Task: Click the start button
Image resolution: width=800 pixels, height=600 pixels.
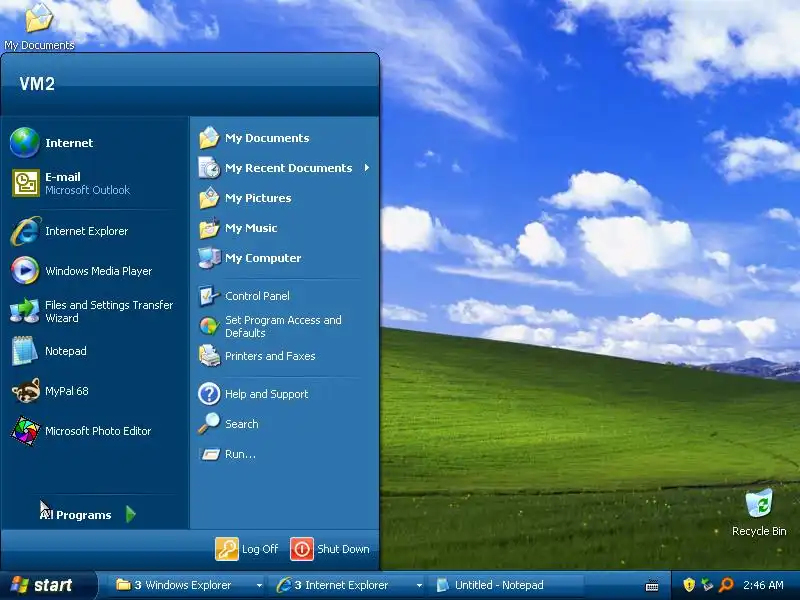Action: pos(47,585)
